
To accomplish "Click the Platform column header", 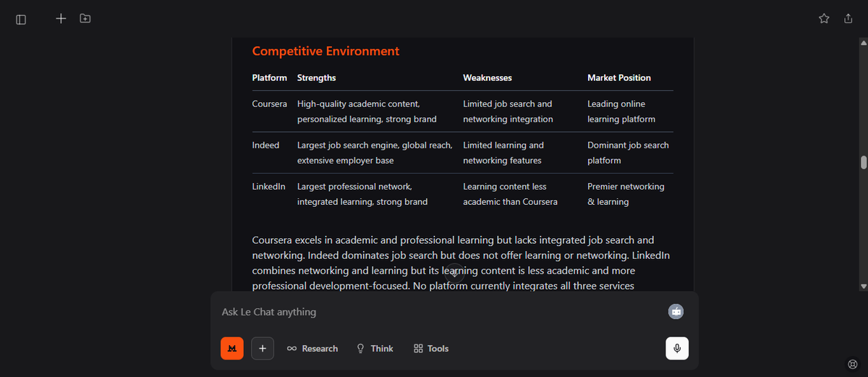I will coord(270,77).
